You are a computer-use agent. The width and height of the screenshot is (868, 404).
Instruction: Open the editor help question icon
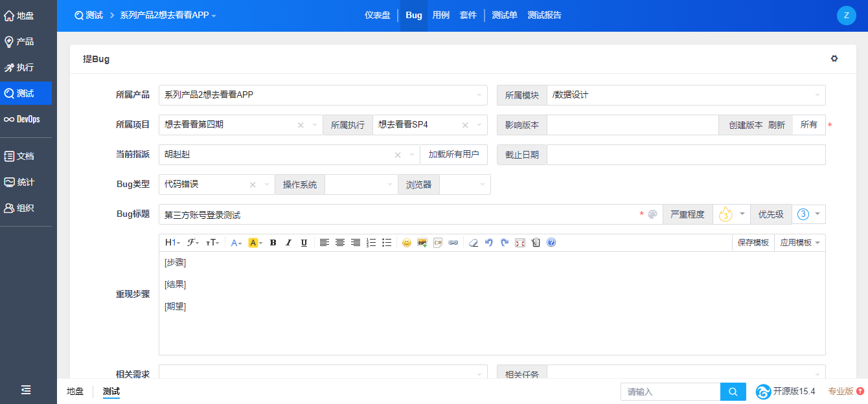[x=551, y=243]
